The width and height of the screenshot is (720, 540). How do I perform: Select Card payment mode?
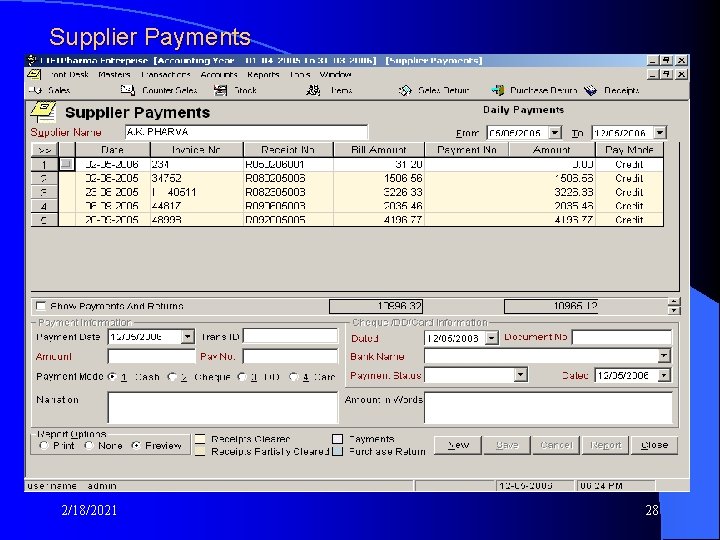[x=293, y=377]
